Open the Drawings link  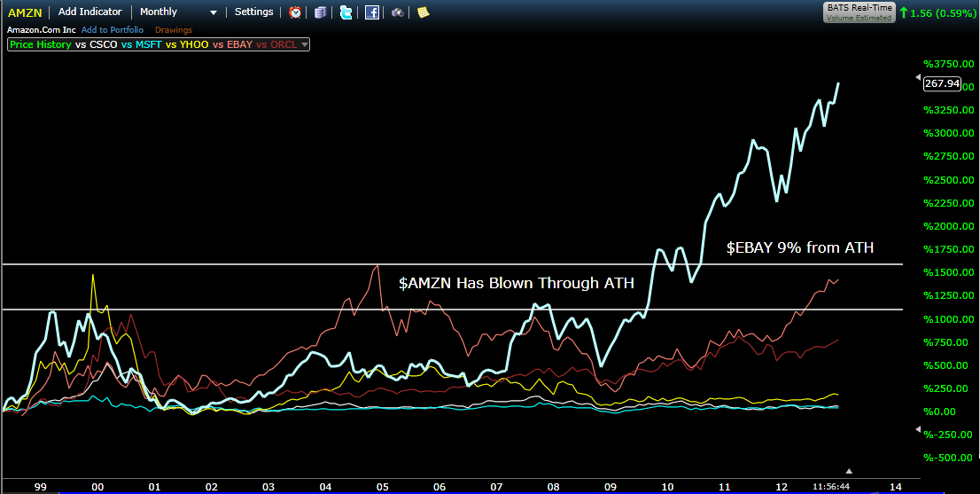[174, 29]
